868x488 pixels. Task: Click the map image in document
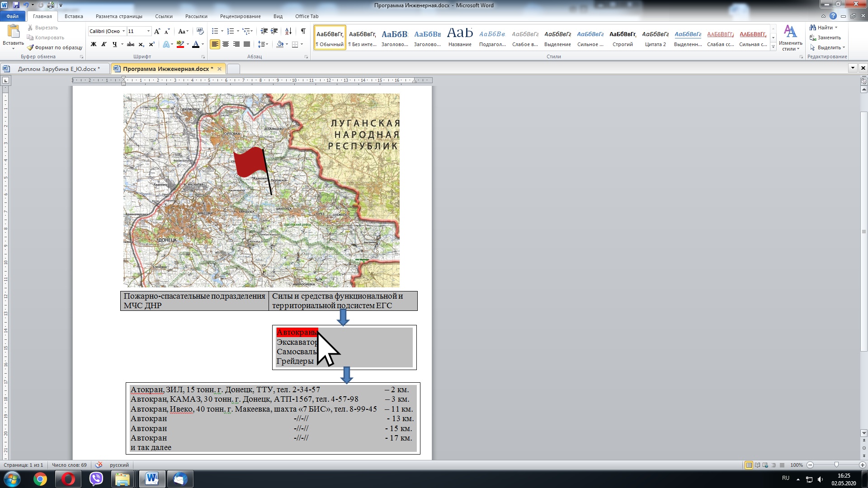[x=261, y=190]
